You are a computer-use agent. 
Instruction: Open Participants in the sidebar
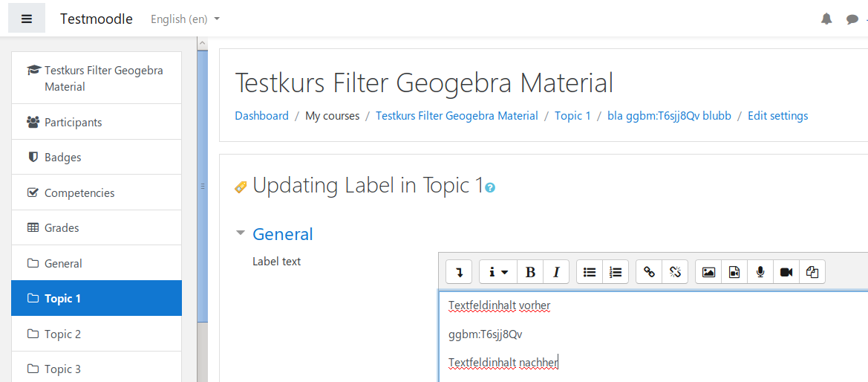pyautogui.click(x=73, y=122)
